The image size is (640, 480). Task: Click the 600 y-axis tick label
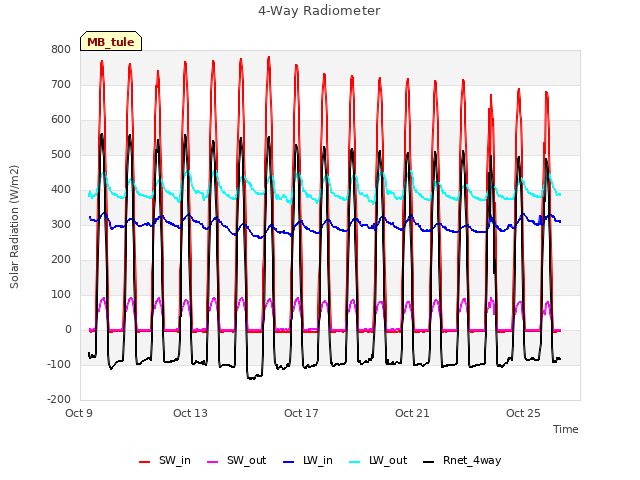pyautogui.click(x=61, y=120)
